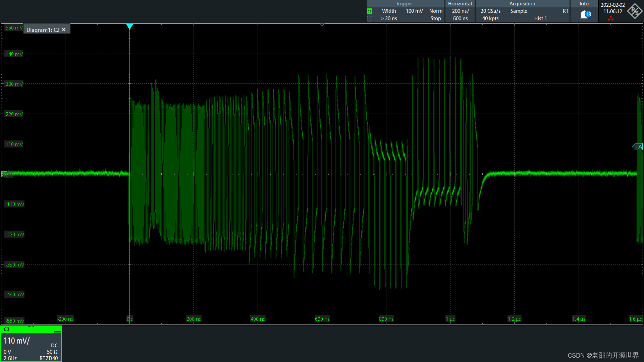Click the 40 kpts record length
The width and height of the screenshot is (644, 362).
pyautogui.click(x=490, y=18)
